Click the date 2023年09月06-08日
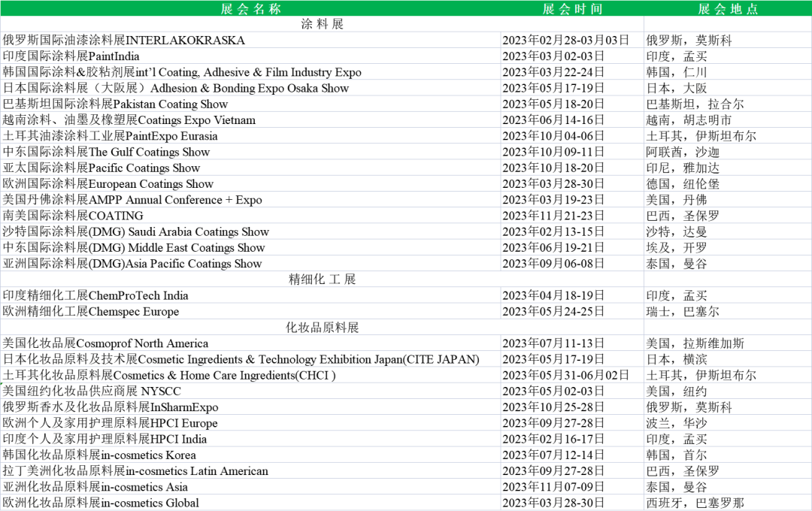 point(553,264)
